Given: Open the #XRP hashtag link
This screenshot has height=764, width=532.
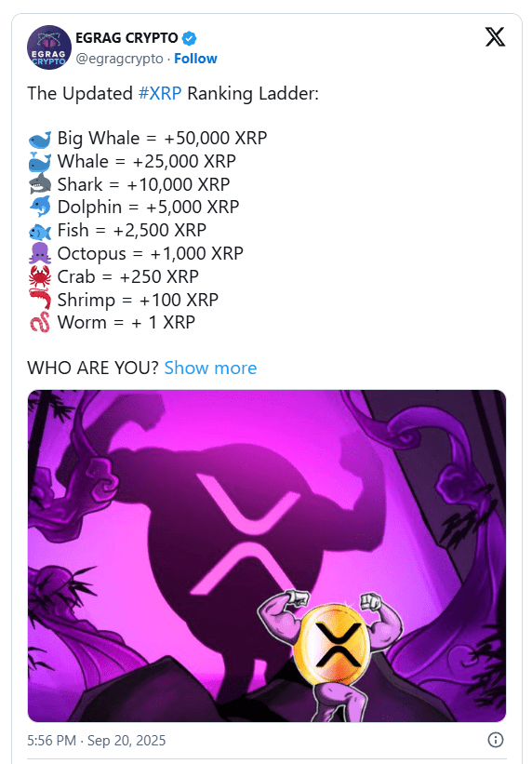Looking at the screenshot, I should tap(160, 94).
